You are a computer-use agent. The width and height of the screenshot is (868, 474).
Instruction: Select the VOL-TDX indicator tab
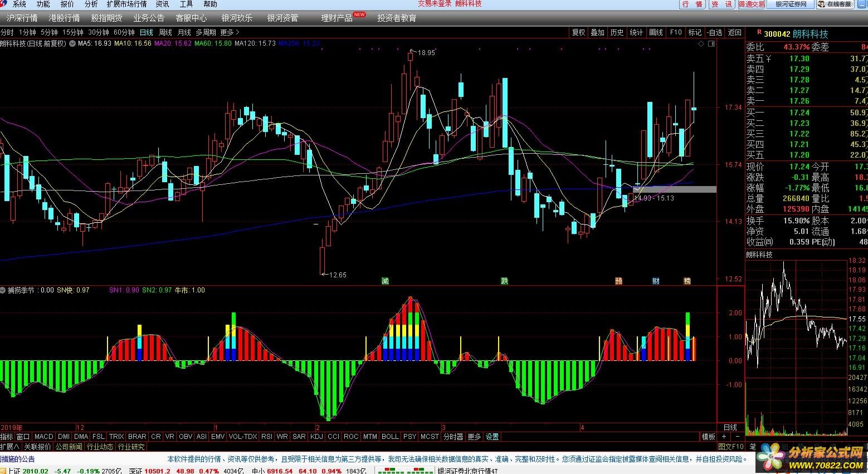(x=243, y=437)
